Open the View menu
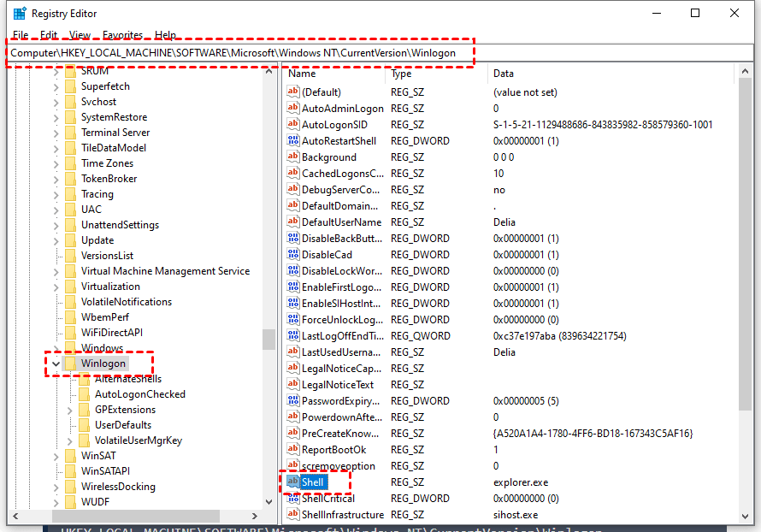761x532 pixels. 80,35
